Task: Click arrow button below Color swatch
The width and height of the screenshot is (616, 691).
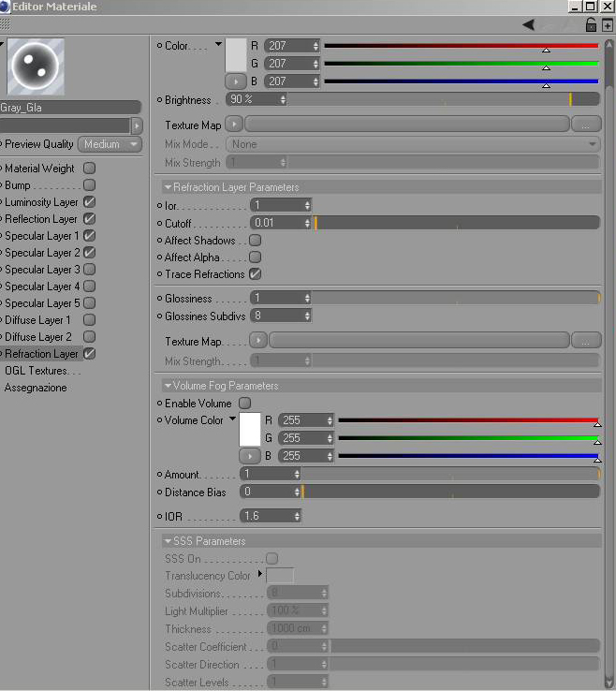Action: pyautogui.click(x=236, y=81)
